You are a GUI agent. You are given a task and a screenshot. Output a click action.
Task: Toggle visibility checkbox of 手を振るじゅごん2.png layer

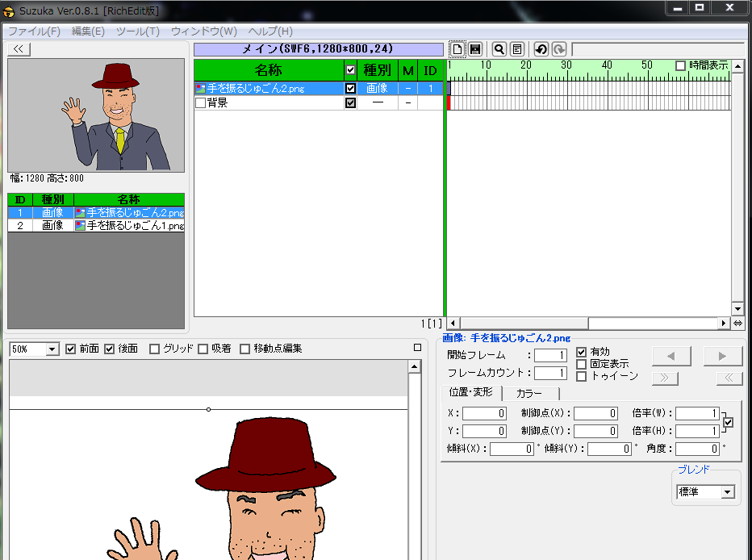350,88
